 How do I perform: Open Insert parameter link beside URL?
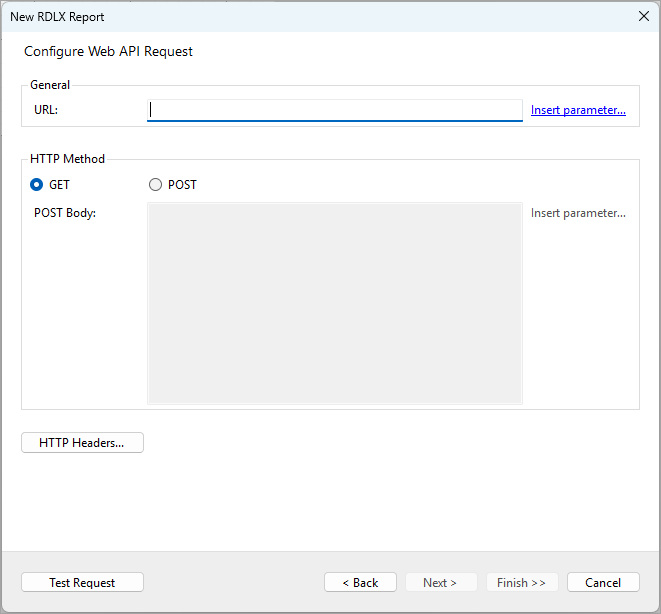[x=578, y=110]
